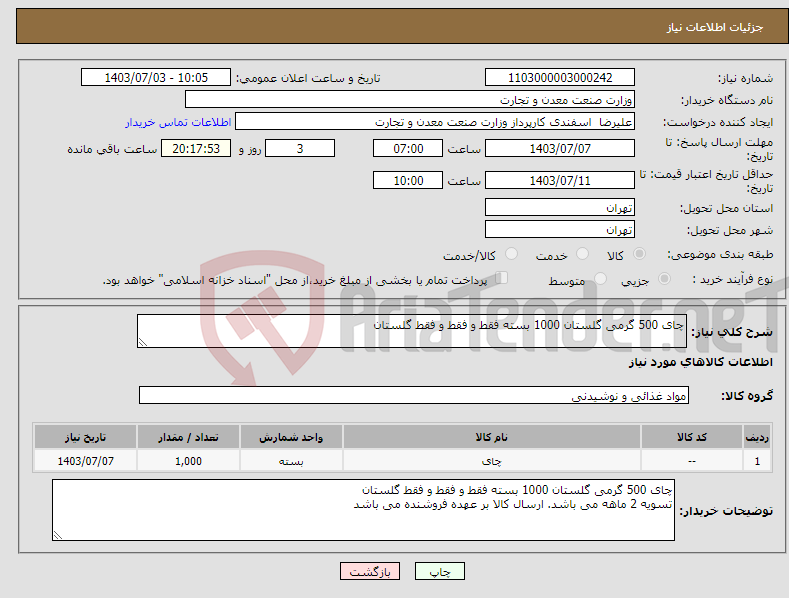Click the اطلاعات کالاهای مورد نیاز heading
The width and height of the screenshot is (789, 598).
coord(700,362)
